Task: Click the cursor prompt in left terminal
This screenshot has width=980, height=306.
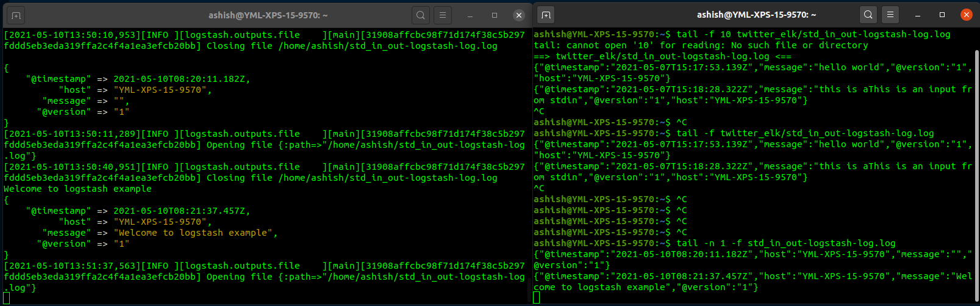Action: (x=7, y=298)
